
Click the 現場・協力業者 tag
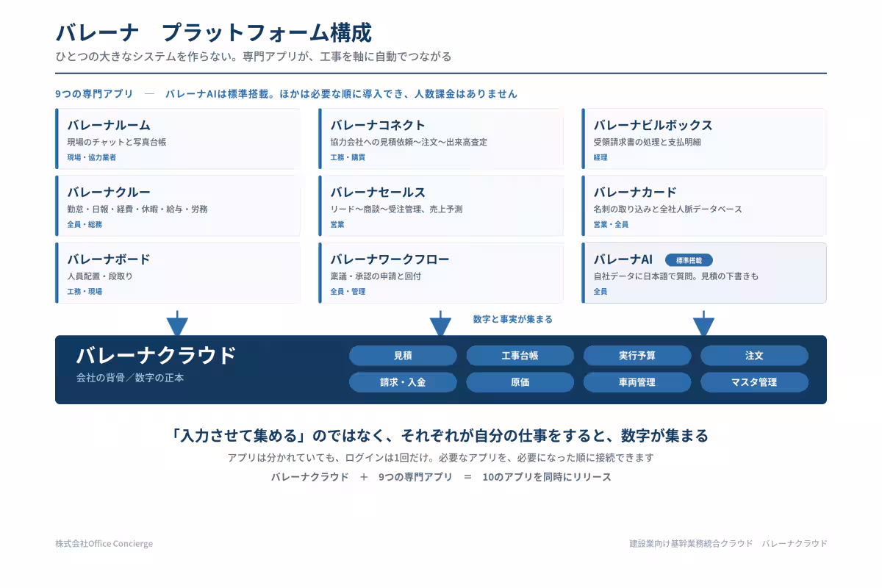tap(92, 157)
